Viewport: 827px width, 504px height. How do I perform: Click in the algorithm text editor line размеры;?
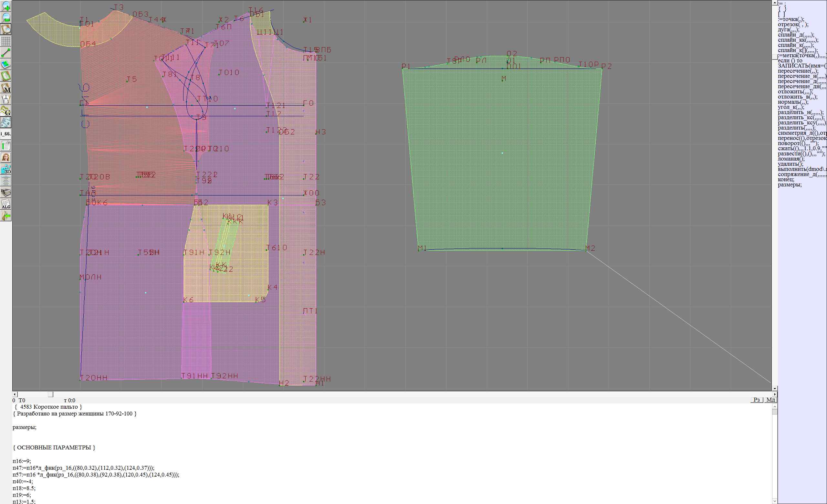[x=25, y=427]
